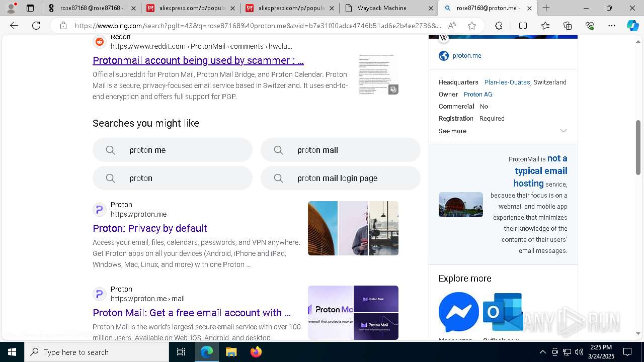Open Proton: Privacy by default result
This screenshot has width=644, height=362.
tap(150, 228)
